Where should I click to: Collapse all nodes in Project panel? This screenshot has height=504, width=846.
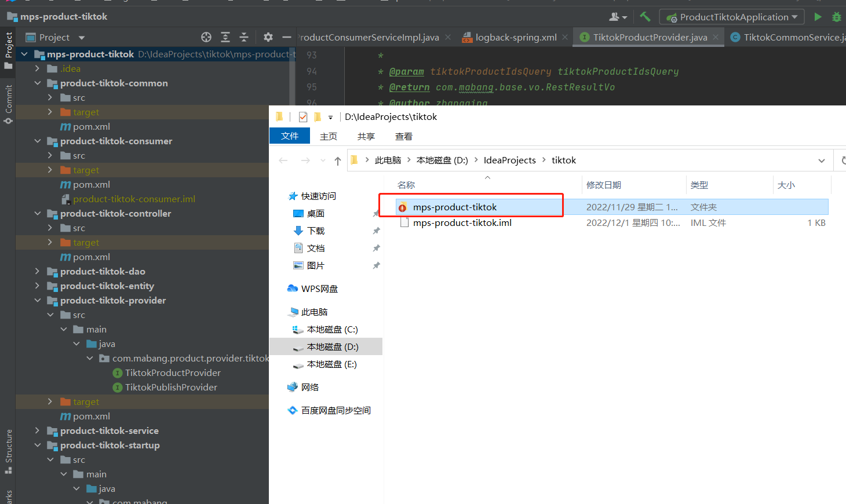[x=244, y=37]
